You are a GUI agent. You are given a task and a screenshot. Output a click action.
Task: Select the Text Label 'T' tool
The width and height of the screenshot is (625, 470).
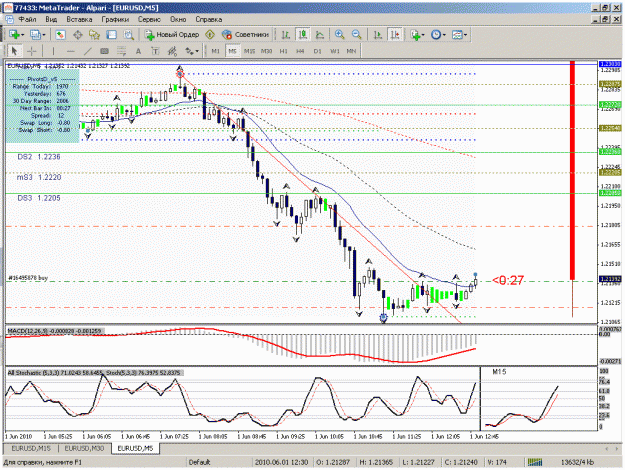click(155, 51)
